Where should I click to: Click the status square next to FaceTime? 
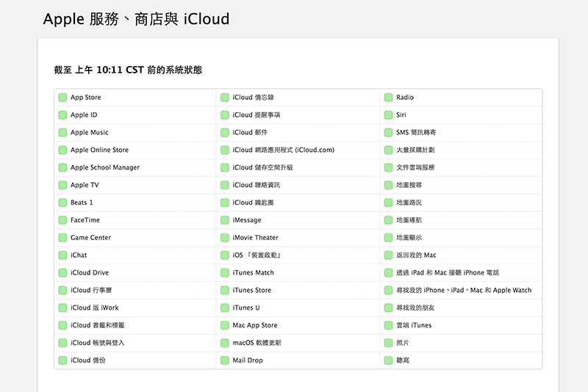[62, 220]
